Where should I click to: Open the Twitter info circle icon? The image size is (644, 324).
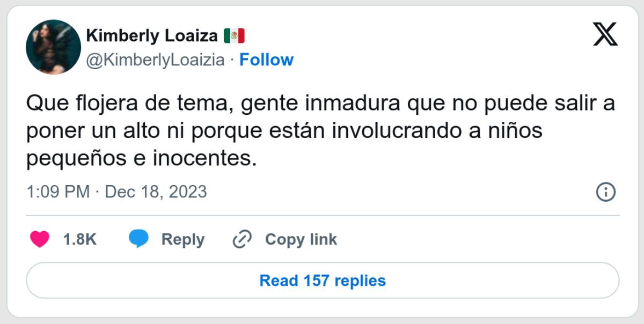[605, 192]
